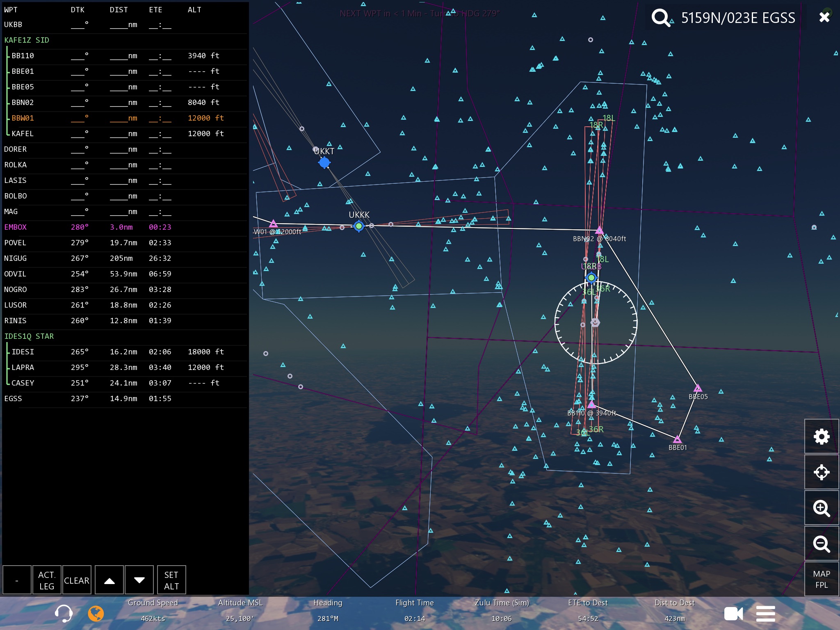Open the ATC headset icon
840x630 pixels.
[64, 614]
